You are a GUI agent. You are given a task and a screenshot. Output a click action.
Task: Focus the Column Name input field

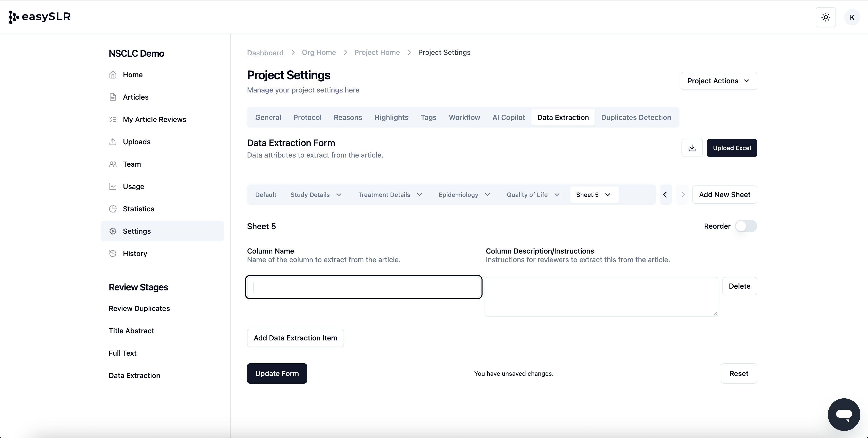click(364, 287)
